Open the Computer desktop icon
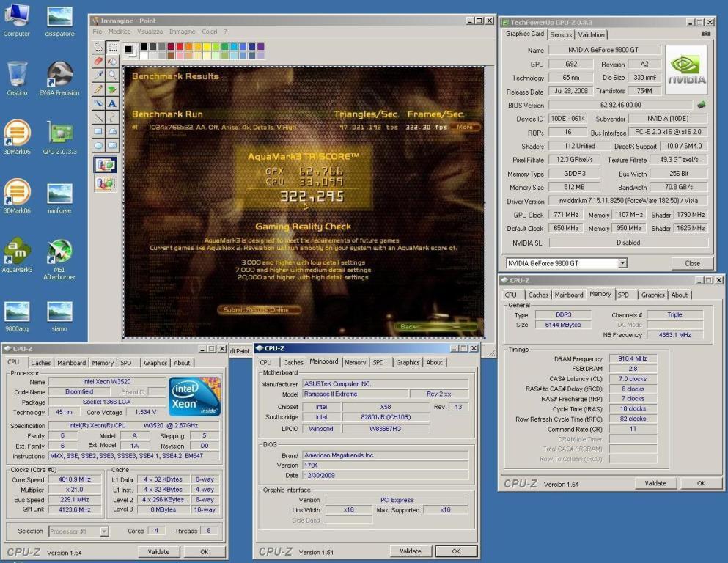This screenshot has width=728, height=563. pyautogui.click(x=17, y=19)
